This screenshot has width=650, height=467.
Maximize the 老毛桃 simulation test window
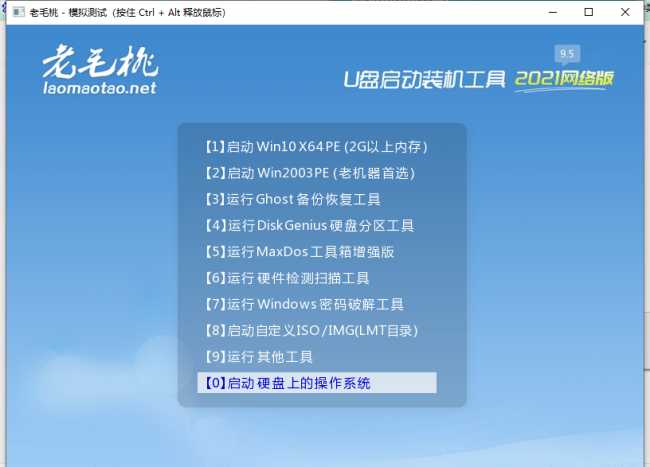coord(589,12)
